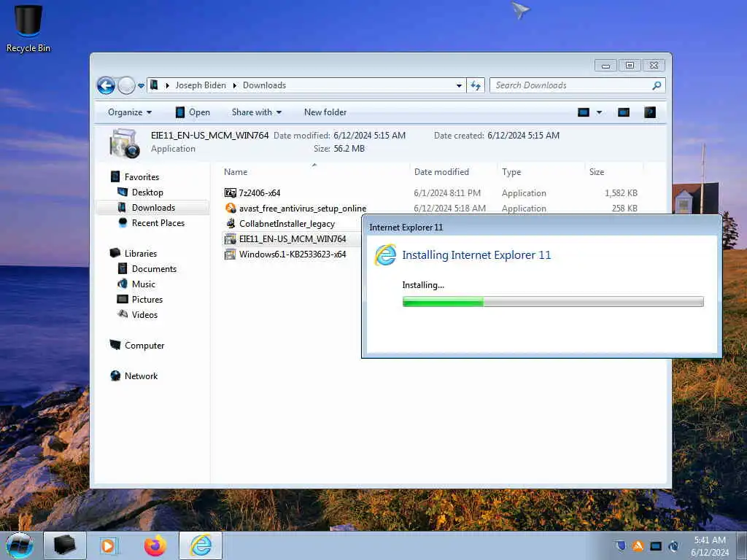Viewport: 747px width, 560px height.
Task: Select Joseph Biden in the address path
Action: pyautogui.click(x=201, y=85)
